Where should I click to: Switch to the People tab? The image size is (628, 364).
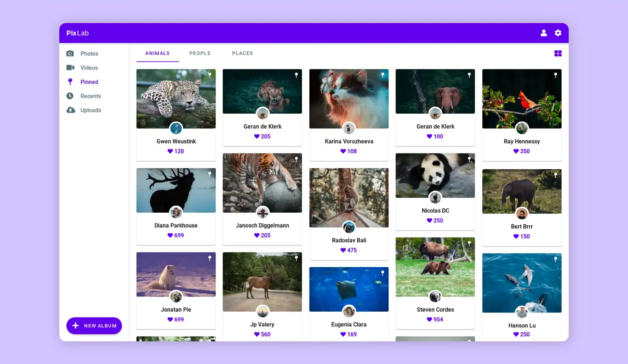click(200, 53)
